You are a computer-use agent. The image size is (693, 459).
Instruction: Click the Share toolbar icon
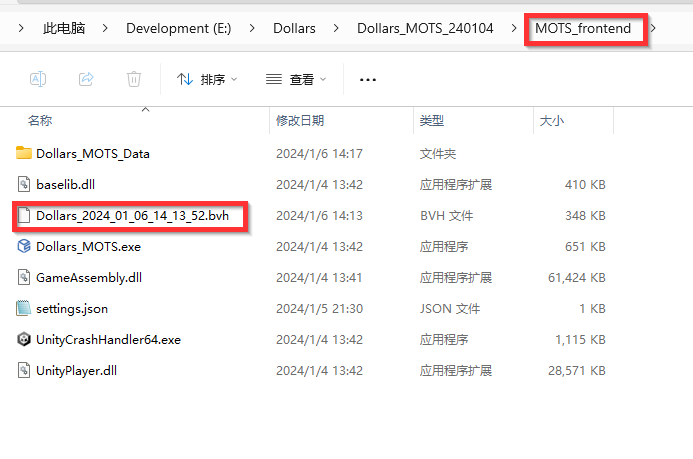click(86, 79)
